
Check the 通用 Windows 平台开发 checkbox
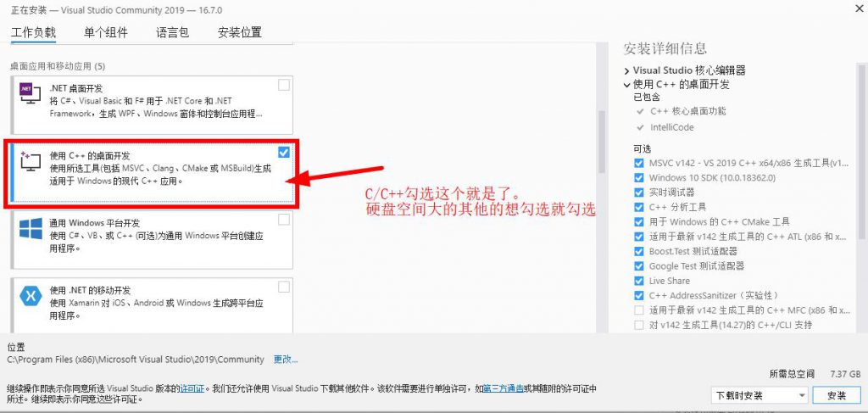283,220
